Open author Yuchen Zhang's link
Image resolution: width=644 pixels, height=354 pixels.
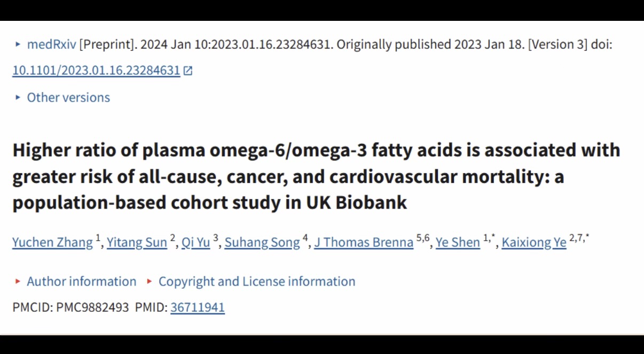coord(52,242)
